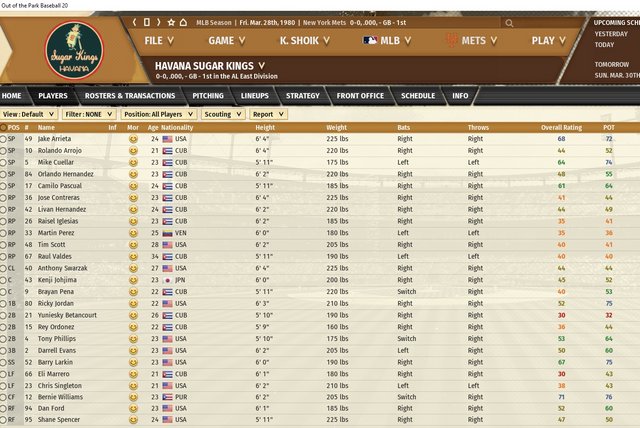Select radio button for Camilo Pascual row
This screenshot has width=640, height=428.
3,186
